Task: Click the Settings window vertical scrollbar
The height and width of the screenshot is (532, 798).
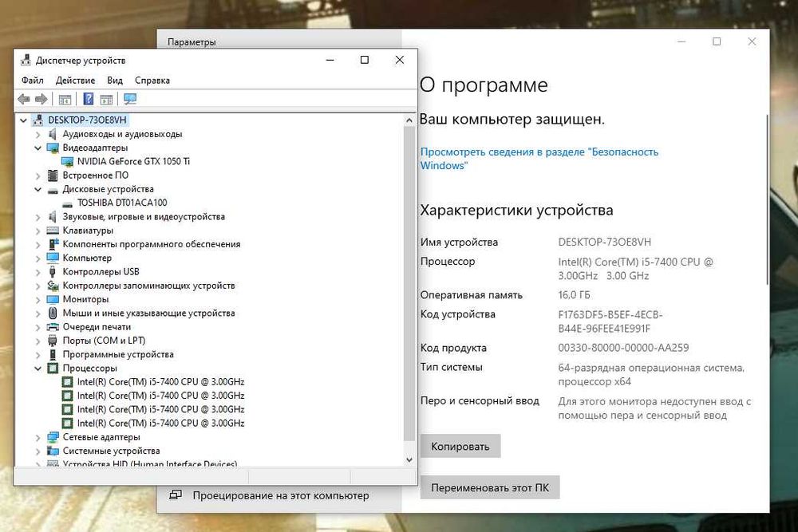Action: [768, 200]
